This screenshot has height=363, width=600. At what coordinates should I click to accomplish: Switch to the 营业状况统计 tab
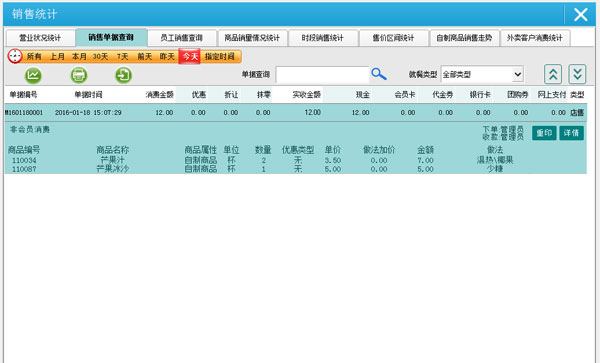(40, 38)
